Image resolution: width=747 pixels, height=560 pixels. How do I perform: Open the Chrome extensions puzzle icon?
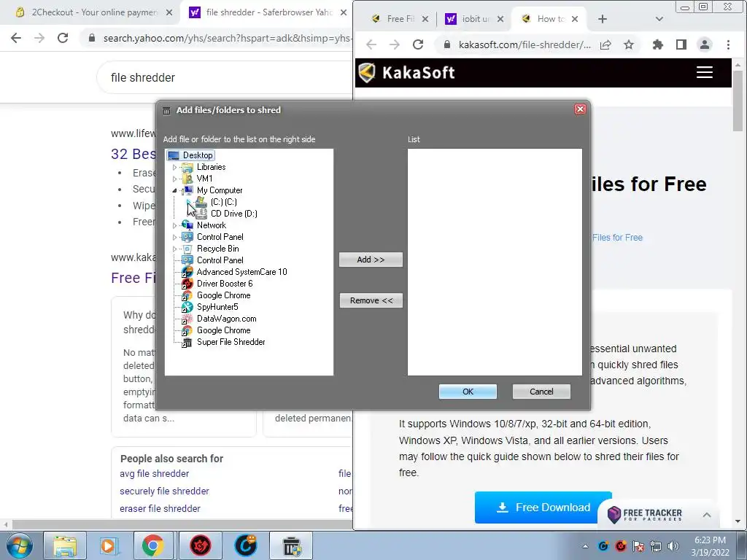[658, 44]
